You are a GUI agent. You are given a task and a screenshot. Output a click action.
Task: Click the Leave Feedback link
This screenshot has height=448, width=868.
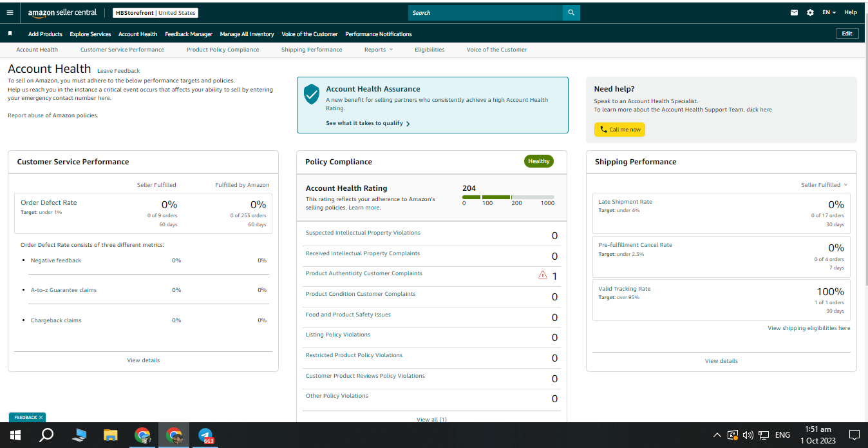(x=118, y=71)
